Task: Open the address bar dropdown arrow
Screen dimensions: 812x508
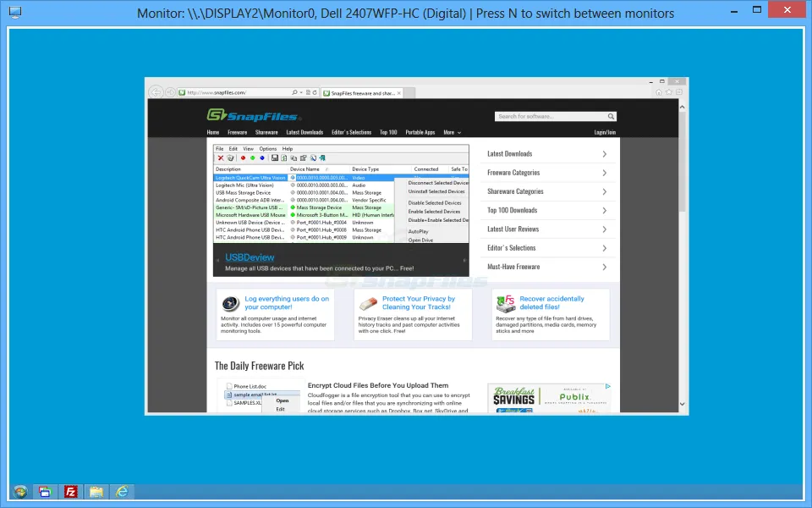Action: pyautogui.click(x=301, y=93)
